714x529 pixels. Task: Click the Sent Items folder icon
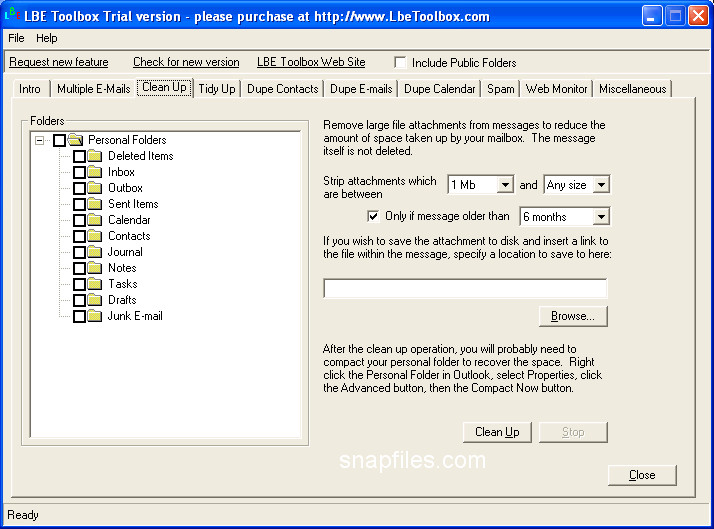tap(95, 203)
